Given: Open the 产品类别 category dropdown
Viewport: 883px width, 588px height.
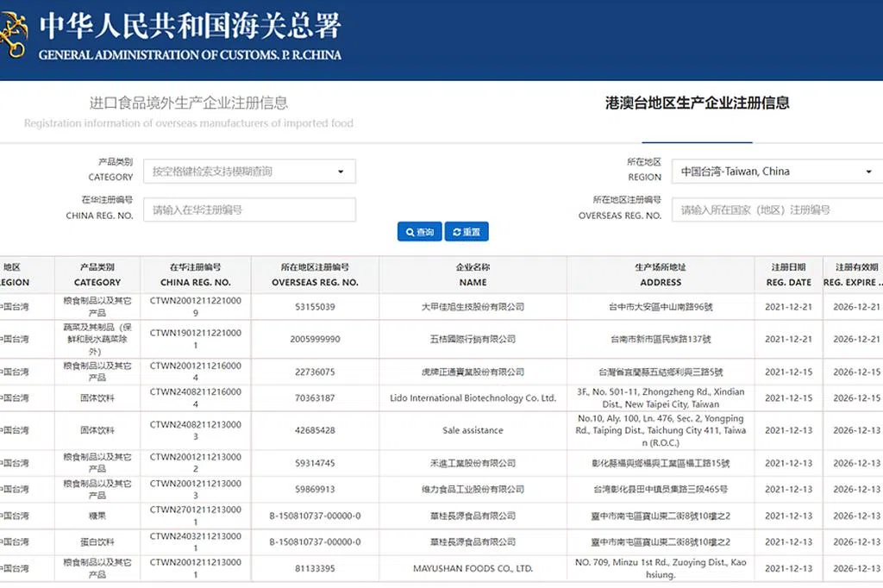Looking at the screenshot, I should pyautogui.click(x=248, y=171).
